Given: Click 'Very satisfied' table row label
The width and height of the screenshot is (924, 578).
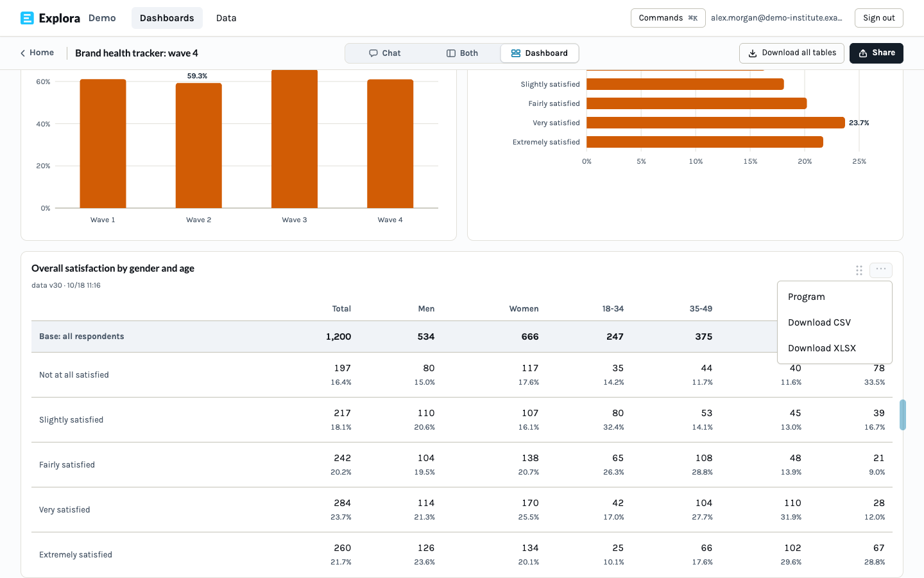Looking at the screenshot, I should tap(64, 510).
